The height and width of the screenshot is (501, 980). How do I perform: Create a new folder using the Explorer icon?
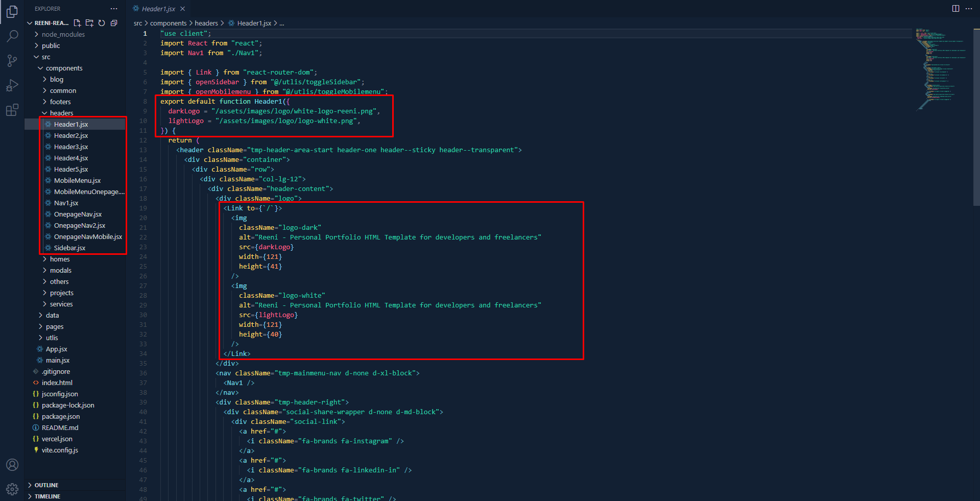(x=89, y=23)
